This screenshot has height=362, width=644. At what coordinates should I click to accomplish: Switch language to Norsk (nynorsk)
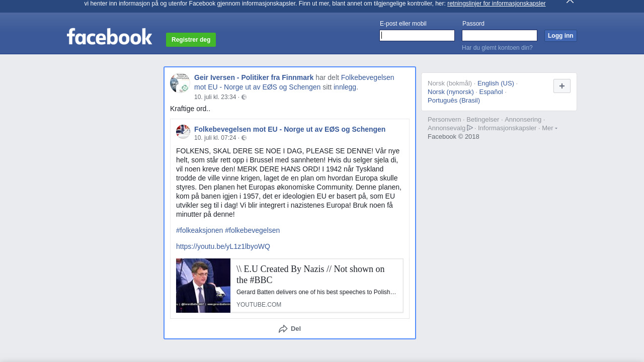coord(451,92)
